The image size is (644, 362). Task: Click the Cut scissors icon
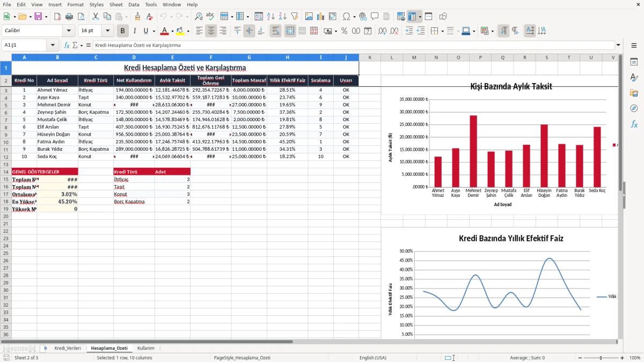[x=95, y=17]
